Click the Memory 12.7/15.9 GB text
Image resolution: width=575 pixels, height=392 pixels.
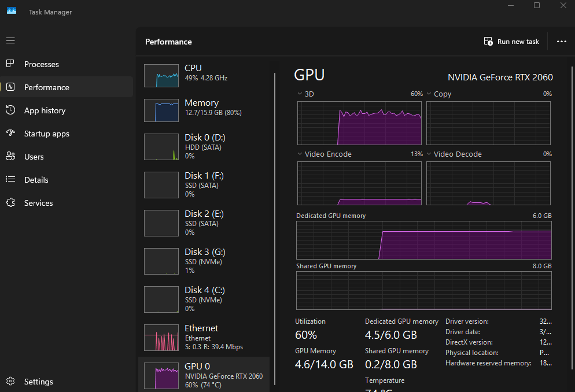213,113
